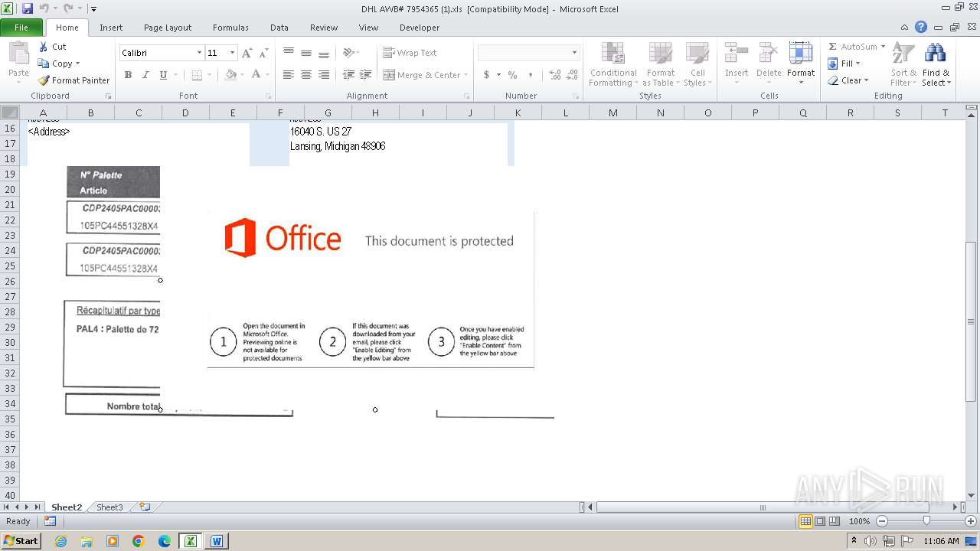Click Middle Align icon
This screenshot has width=980, height=551.
point(306,53)
